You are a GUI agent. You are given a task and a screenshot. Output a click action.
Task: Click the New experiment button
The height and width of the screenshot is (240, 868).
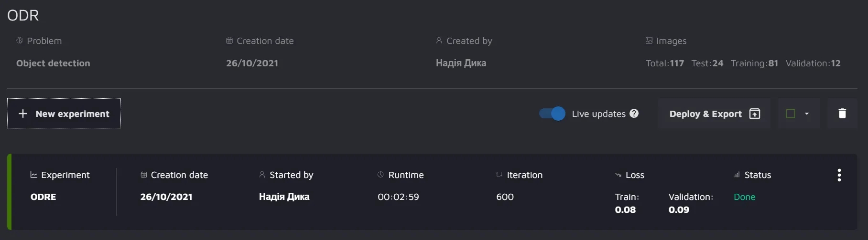pyautogui.click(x=64, y=114)
